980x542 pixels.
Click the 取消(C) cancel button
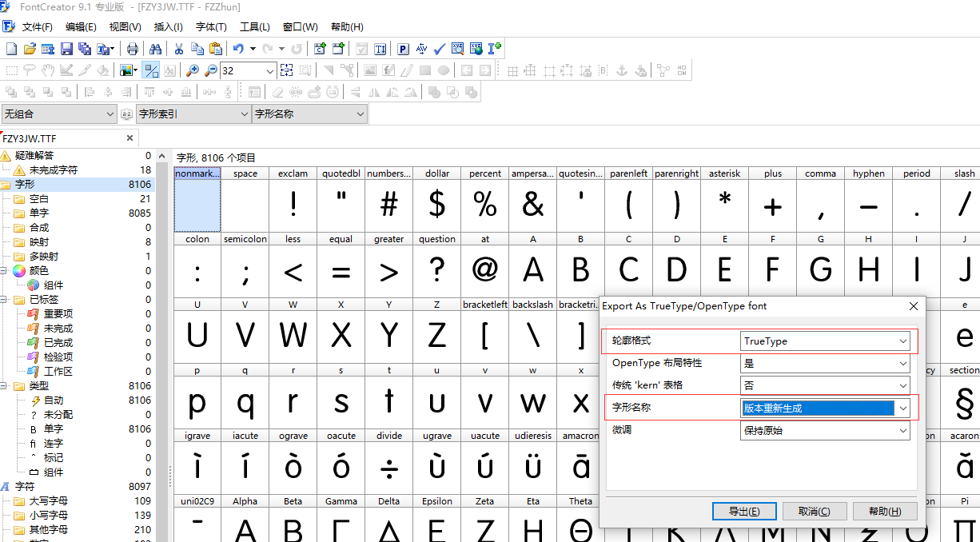click(x=813, y=512)
